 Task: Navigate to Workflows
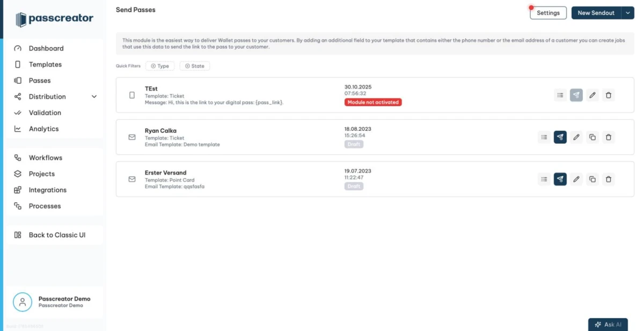tap(46, 158)
